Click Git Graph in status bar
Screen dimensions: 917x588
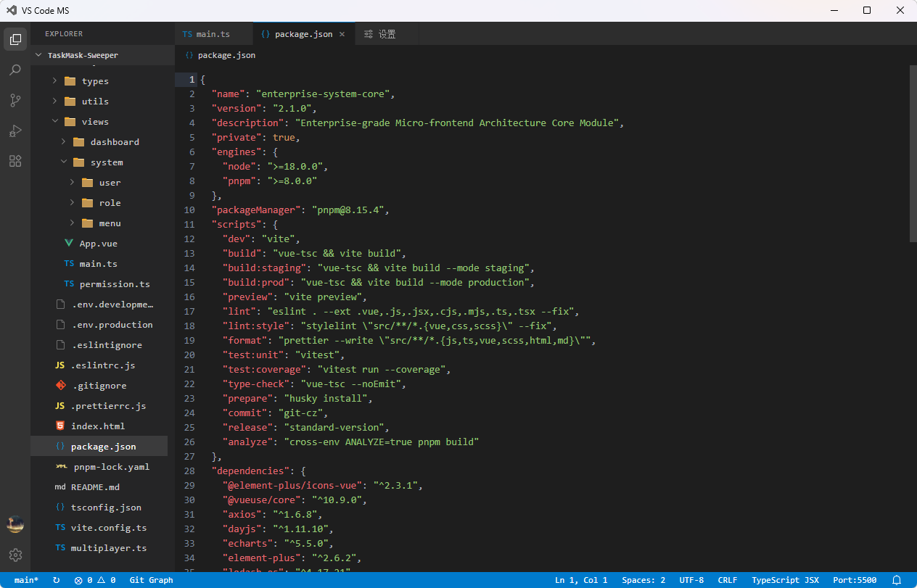point(151,580)
